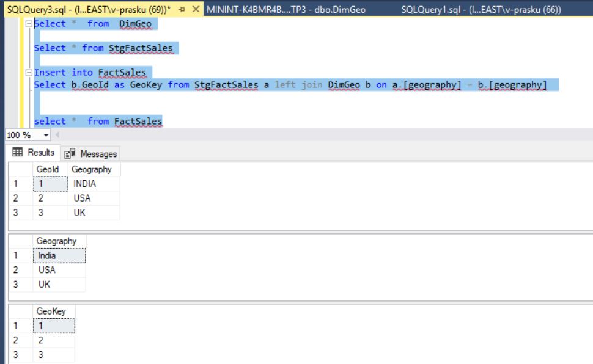Collapse the Select from DimGeo block

(29, 24)
